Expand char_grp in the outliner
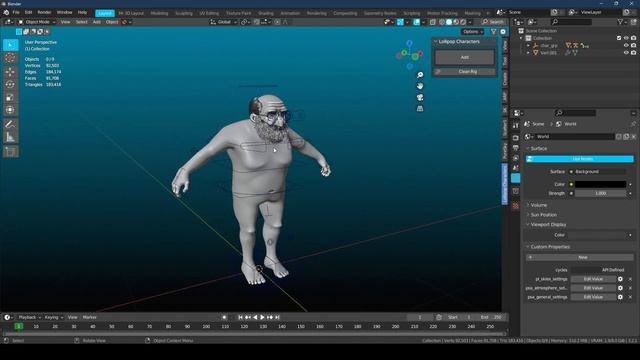 tap(528, 46)
